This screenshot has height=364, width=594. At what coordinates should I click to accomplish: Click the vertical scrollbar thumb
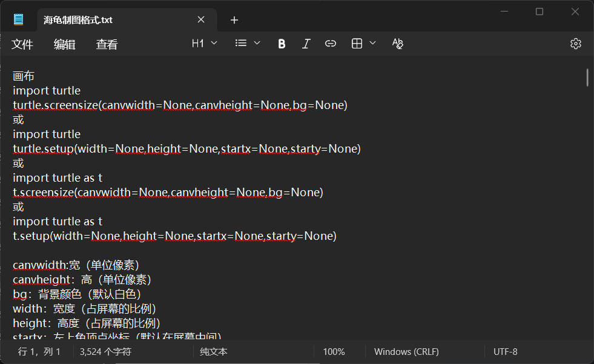point(587,78)
